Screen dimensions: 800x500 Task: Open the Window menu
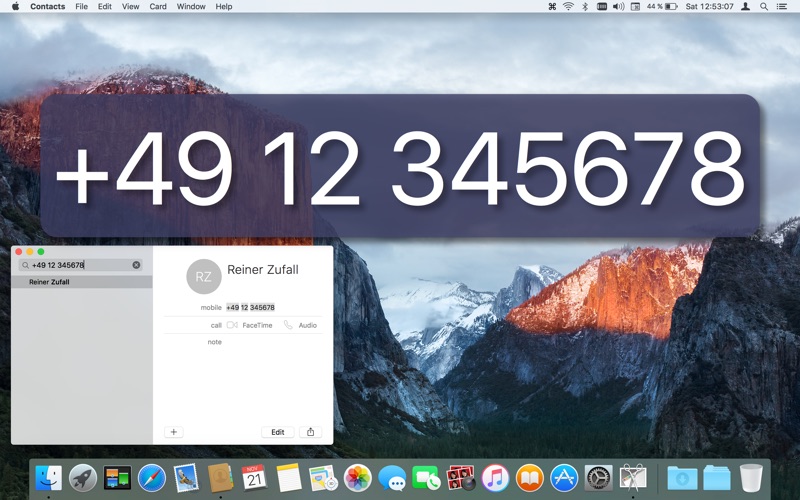191,6
